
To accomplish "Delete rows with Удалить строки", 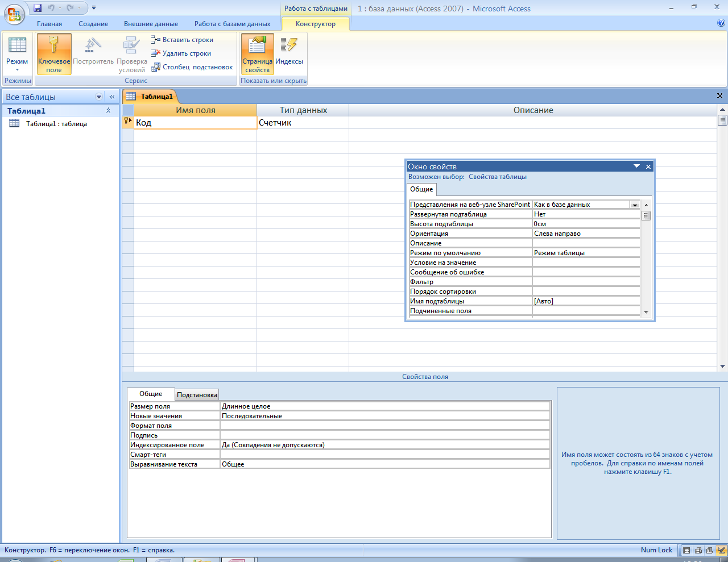I will pos(181,53).
